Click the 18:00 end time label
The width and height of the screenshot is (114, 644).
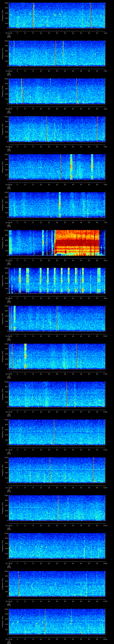(x=105, y=639)
